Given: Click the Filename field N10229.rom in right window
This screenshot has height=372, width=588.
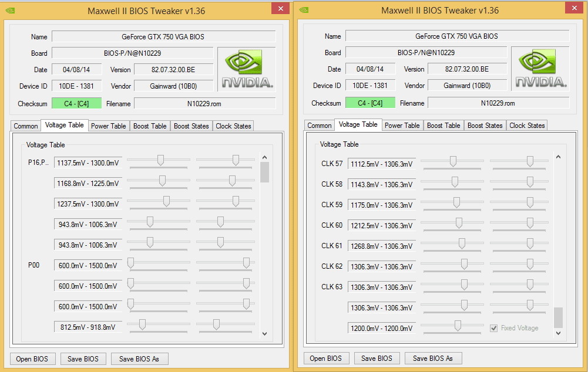Looking at the screenshot, I should [x=498, y=103].
